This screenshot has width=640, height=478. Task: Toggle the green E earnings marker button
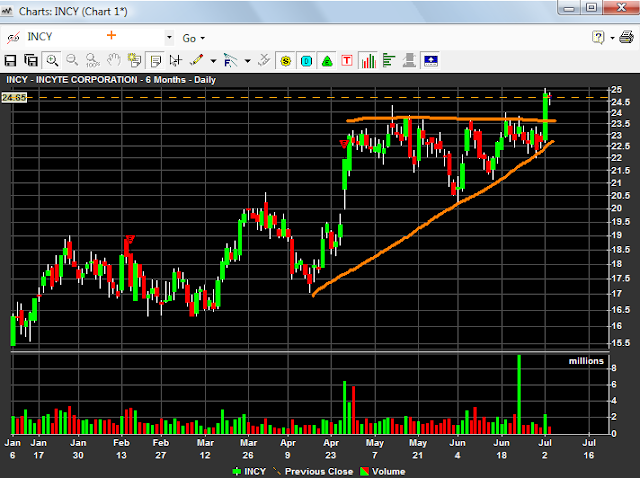pyautogui.click(x=327, y=61)
